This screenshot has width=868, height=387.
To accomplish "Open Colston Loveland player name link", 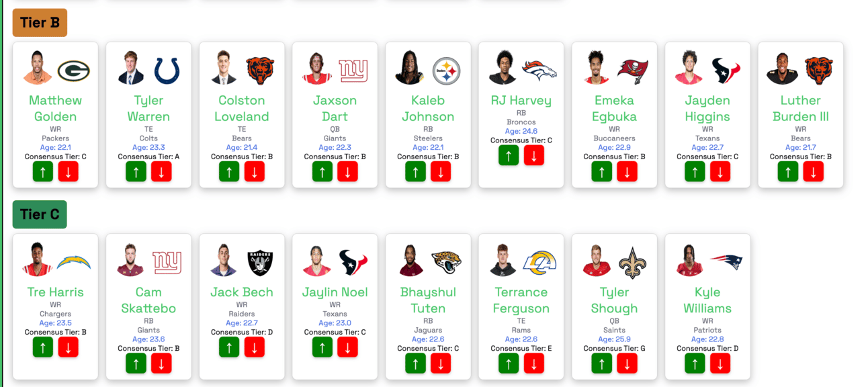I will (x=242, y=108).
